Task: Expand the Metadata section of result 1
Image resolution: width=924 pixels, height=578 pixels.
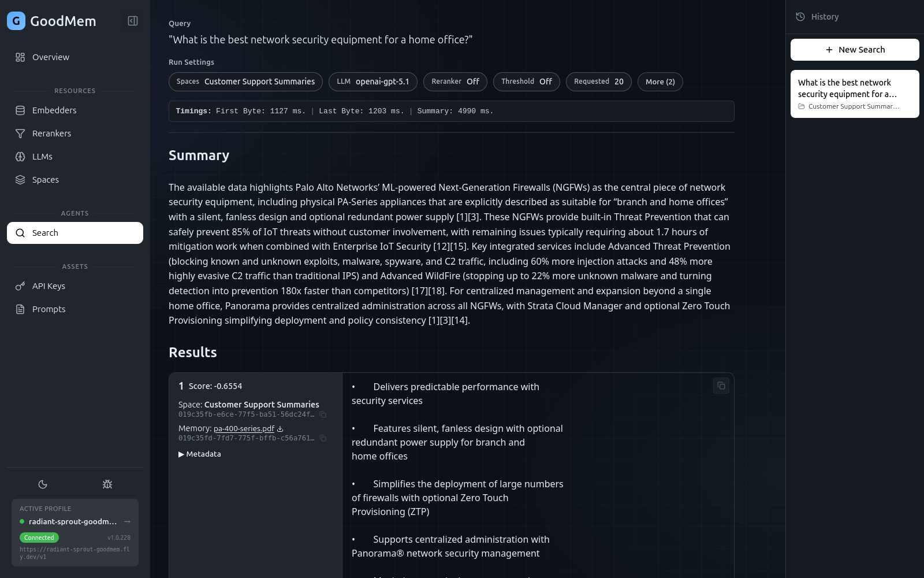Action: (x=199, y=454)
